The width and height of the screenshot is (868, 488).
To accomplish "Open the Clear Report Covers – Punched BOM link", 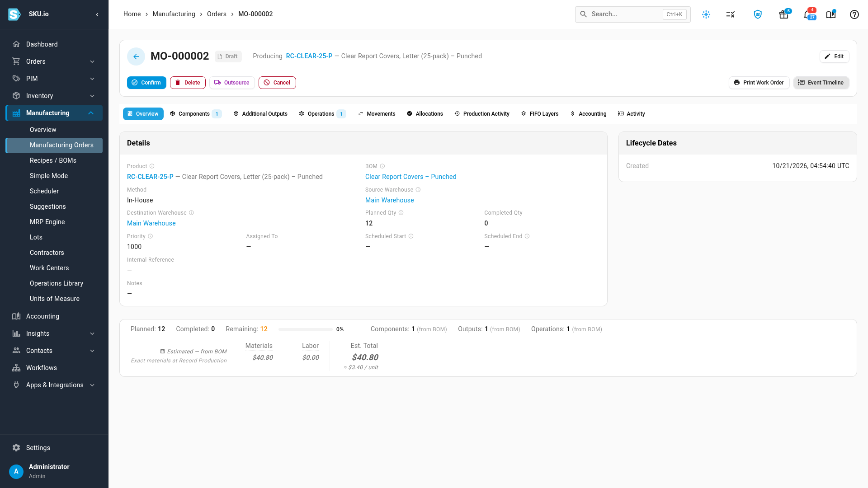I will (410, 177).
